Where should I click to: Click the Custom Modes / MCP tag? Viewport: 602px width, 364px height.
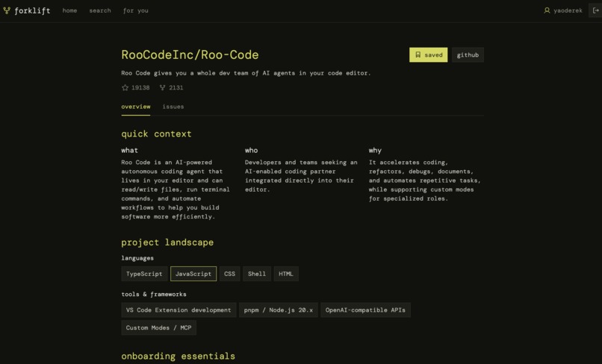tap(158, 328)
